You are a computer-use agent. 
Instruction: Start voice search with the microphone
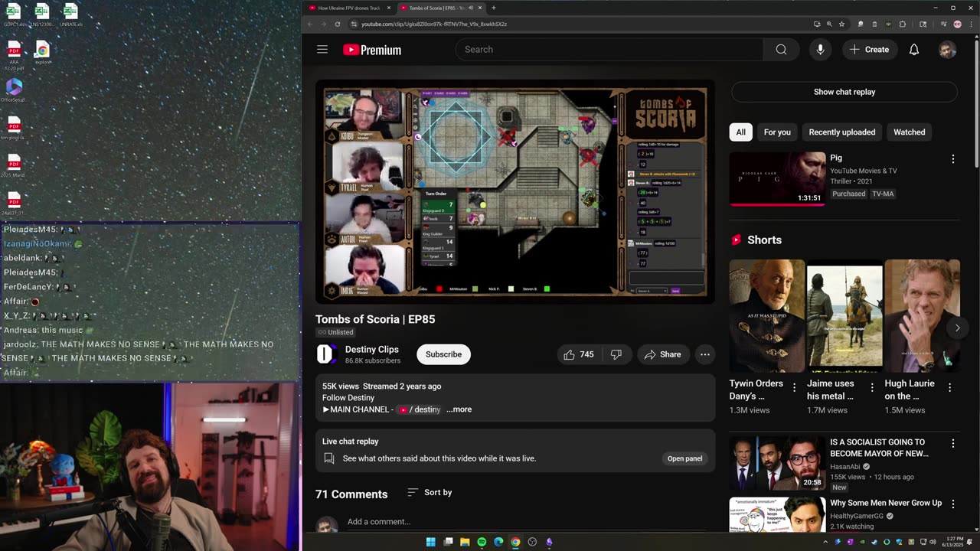click(820, 50)
